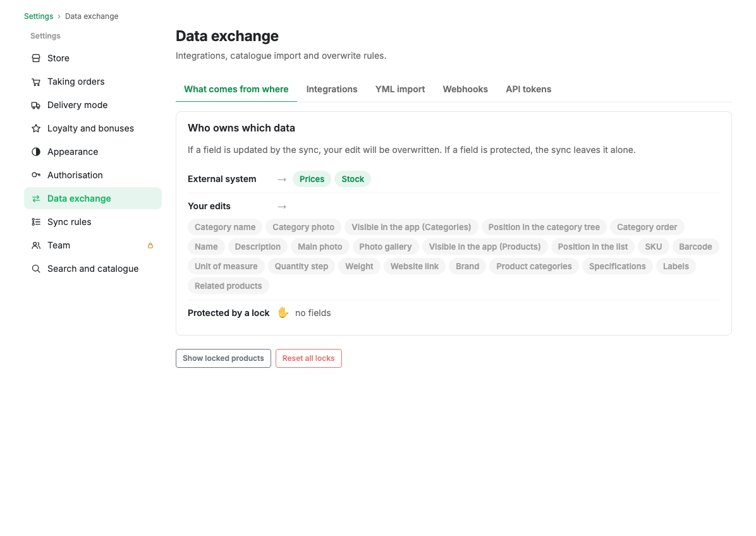Click the Team people icon
The height and width of the screenshot is (536, 756).
36,245
